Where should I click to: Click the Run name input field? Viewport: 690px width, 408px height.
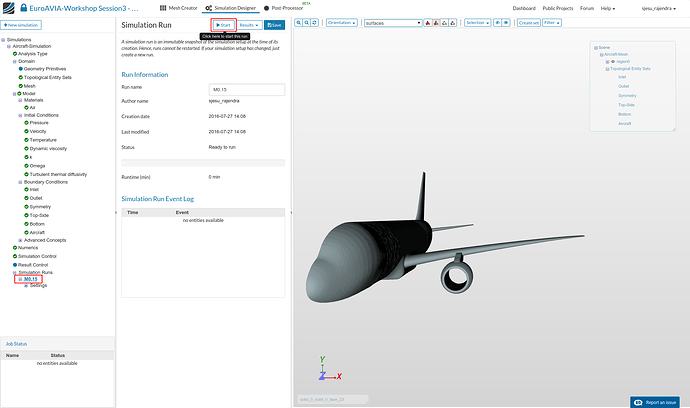tap(246, 89)
